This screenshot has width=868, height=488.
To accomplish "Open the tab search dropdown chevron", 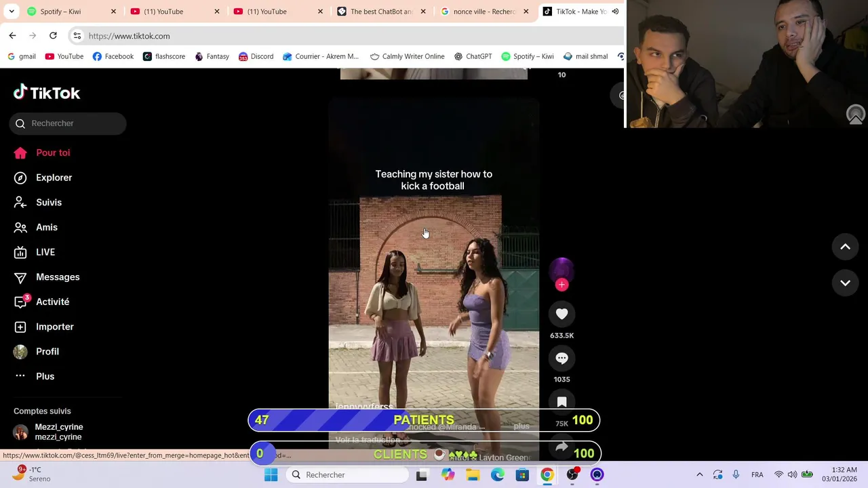I will (x=12, y=12).
